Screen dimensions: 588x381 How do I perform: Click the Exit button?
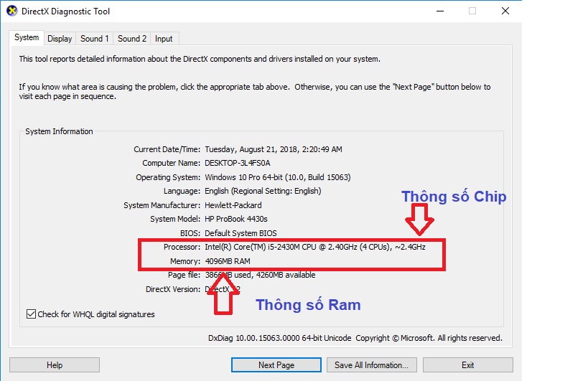coord(468,365)
